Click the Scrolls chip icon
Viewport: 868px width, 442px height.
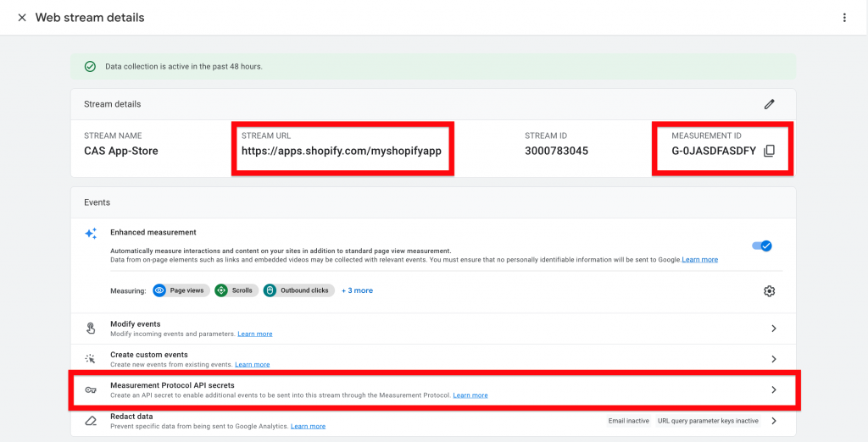tap(221, 290)
